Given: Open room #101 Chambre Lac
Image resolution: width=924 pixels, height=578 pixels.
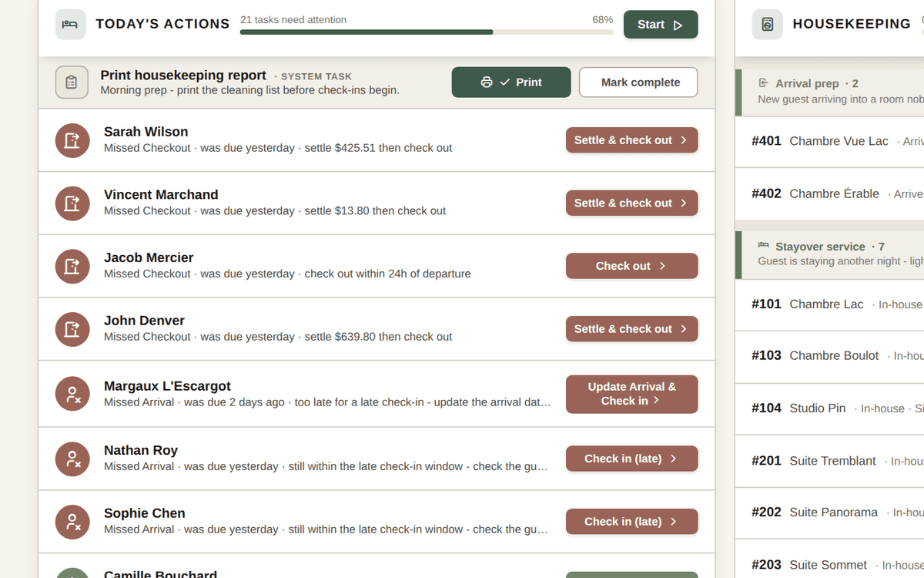Looking at the screenshot, I should click(x=829, y=304).
